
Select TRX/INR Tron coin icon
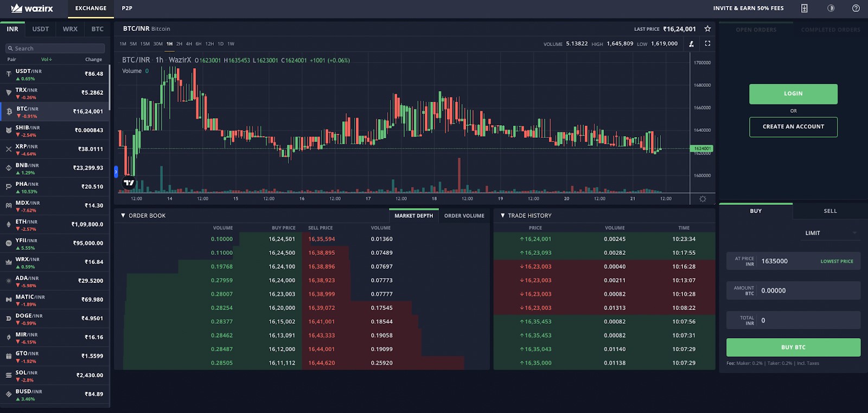point(9,93)
